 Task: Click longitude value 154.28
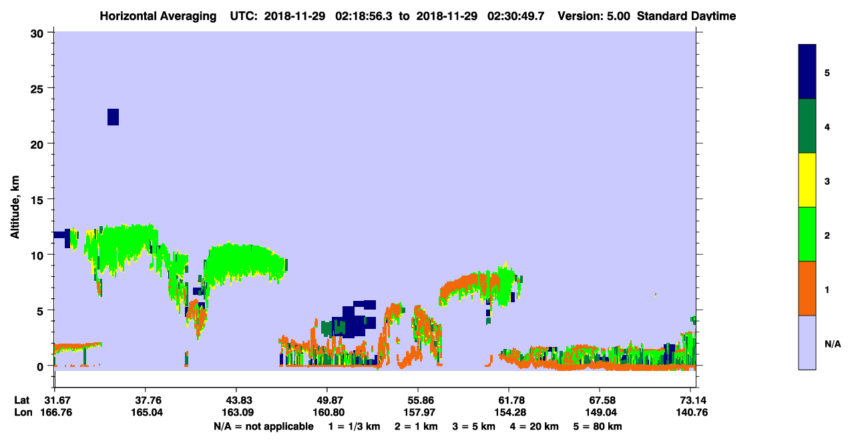(x=509, y=412)
